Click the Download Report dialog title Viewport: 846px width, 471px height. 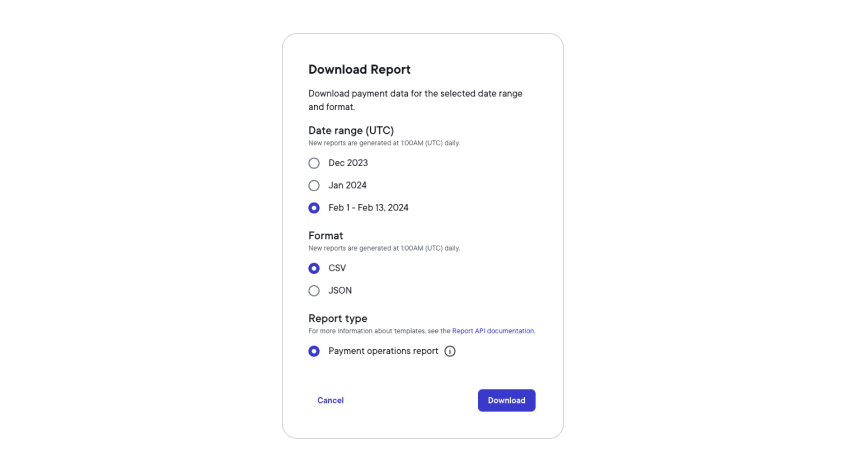[359, 70]
